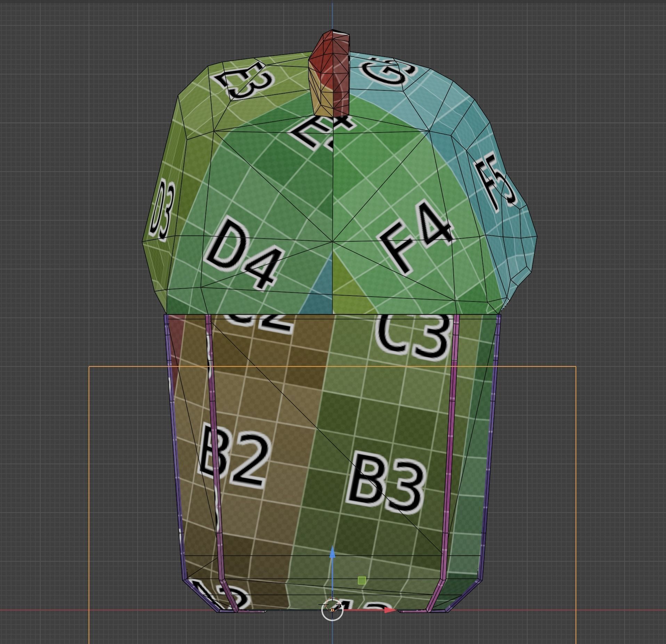Viewport: 666px width, 644px height.
Task: Click the white circle free-move gizmo handle
Action: 332,610
